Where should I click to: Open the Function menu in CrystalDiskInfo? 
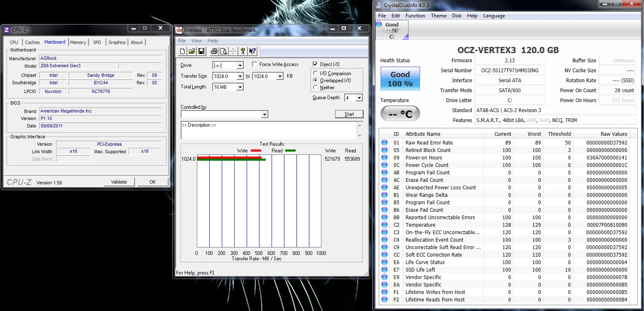[415, 16]
